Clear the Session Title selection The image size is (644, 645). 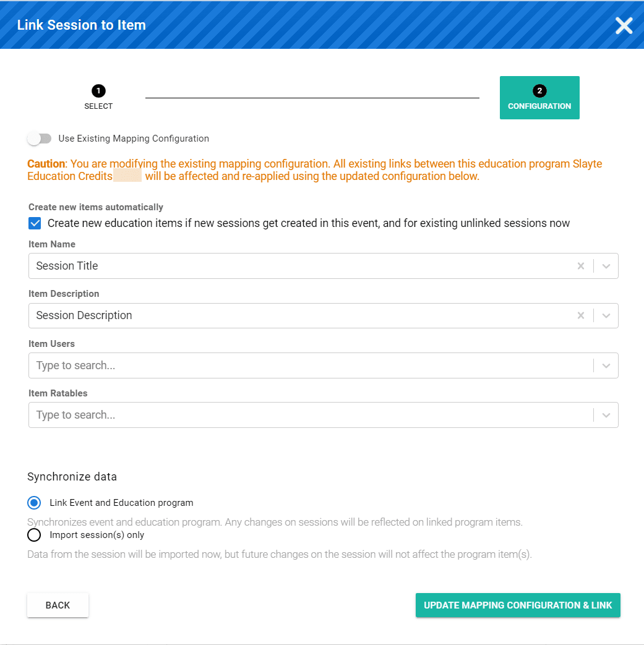pos(581,266)
